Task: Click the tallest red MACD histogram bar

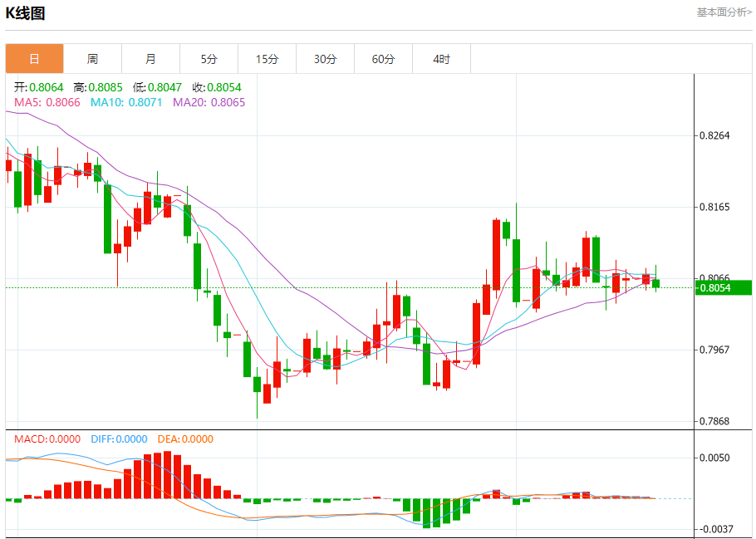Action: [167, 475]
